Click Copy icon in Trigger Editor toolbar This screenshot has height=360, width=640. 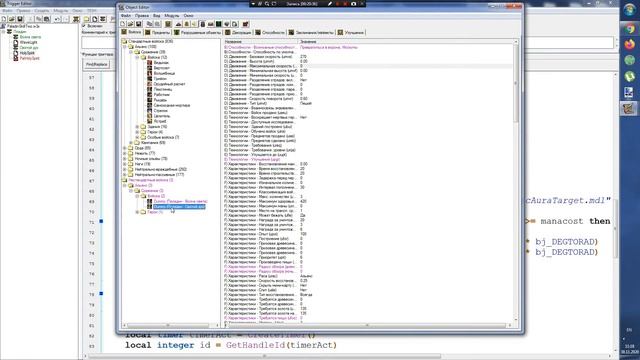(x=38, y=19)
